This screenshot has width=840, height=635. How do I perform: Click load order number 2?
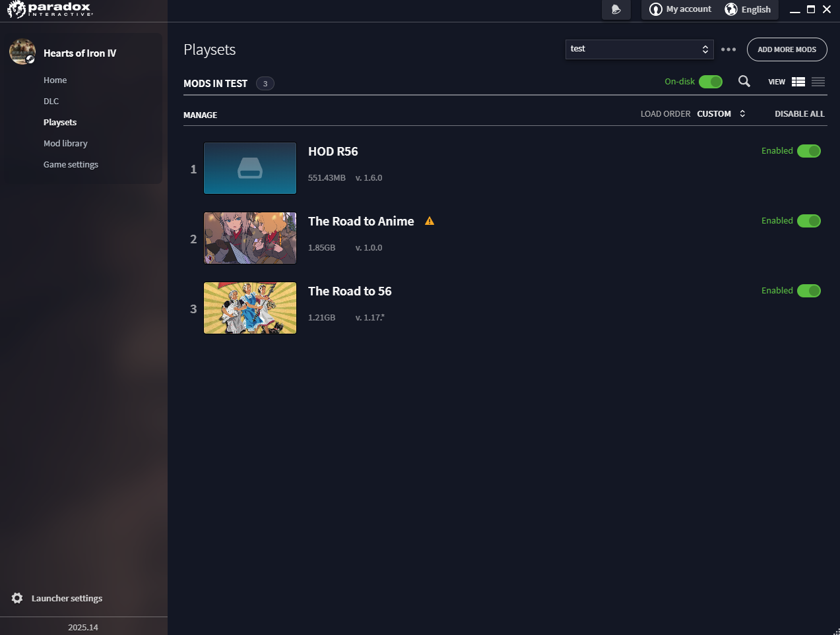point(193,239)
